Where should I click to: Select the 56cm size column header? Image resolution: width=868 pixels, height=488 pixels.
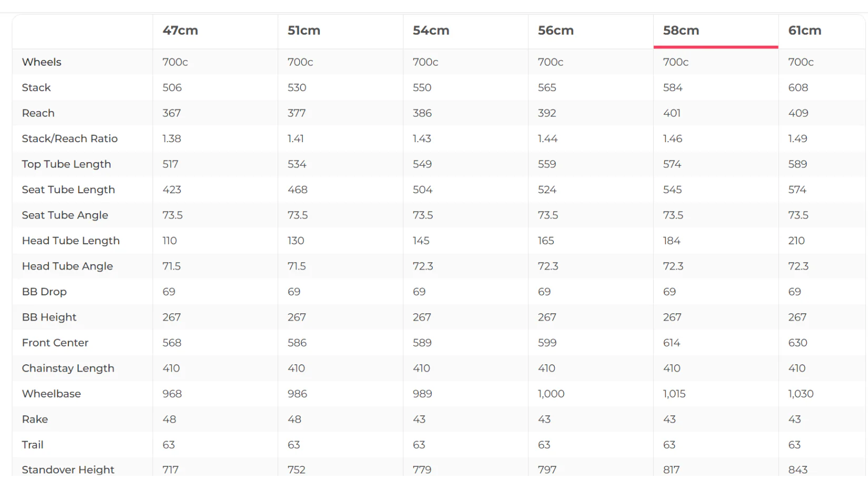(x=556, y=31)
